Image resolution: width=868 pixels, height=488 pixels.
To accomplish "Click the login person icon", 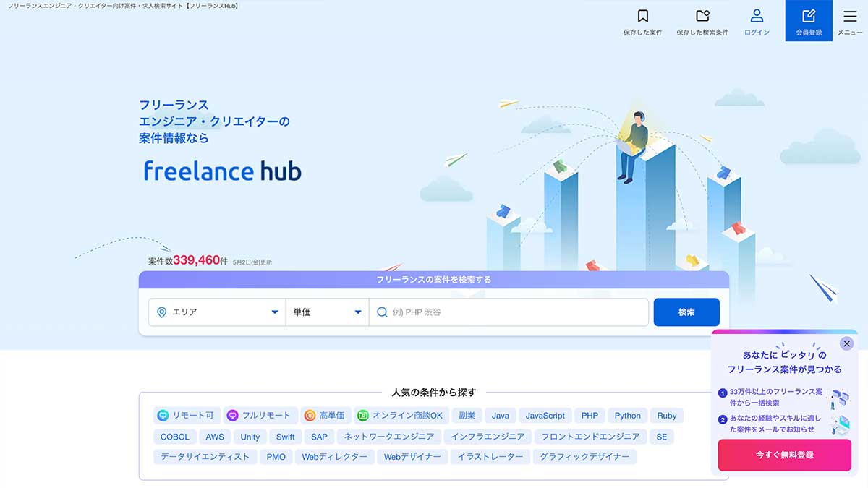I will (x=757, y=16).
